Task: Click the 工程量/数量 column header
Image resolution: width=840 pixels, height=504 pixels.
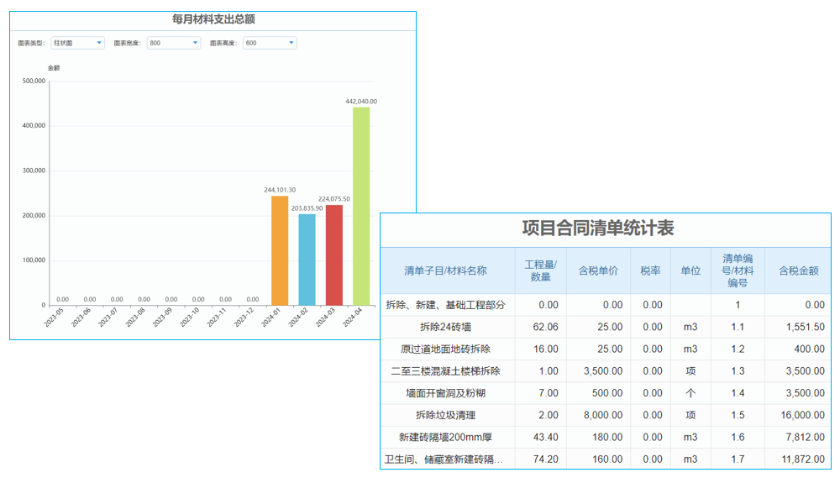Action: tap(540, 270)
